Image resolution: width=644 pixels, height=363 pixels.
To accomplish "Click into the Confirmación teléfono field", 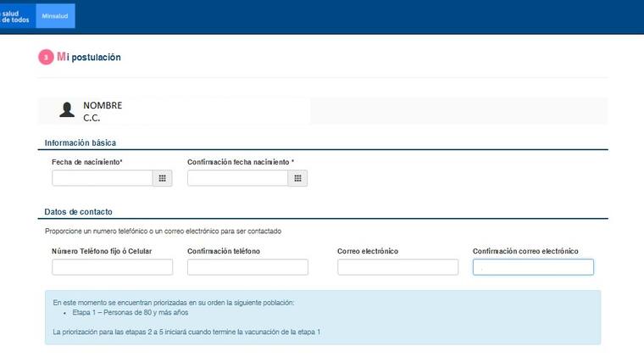I will point(247,267).
